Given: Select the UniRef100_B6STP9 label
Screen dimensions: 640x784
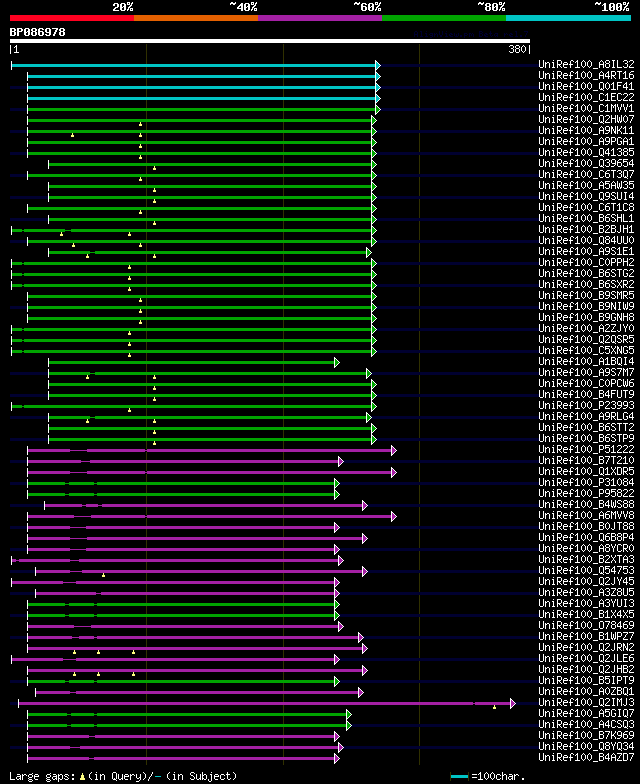Looking at the screenshot, I should [x=586, y=438].
